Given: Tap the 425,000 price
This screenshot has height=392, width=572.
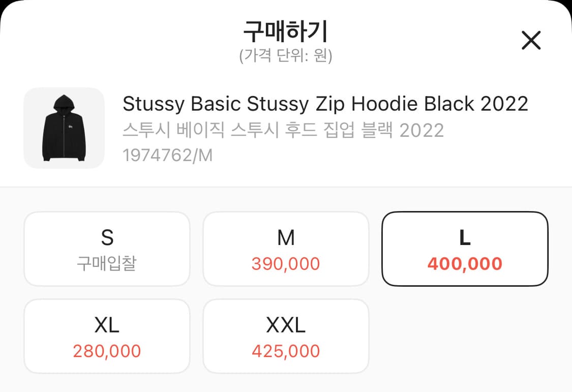Looking at the screenshot, I should pos(286,351).
